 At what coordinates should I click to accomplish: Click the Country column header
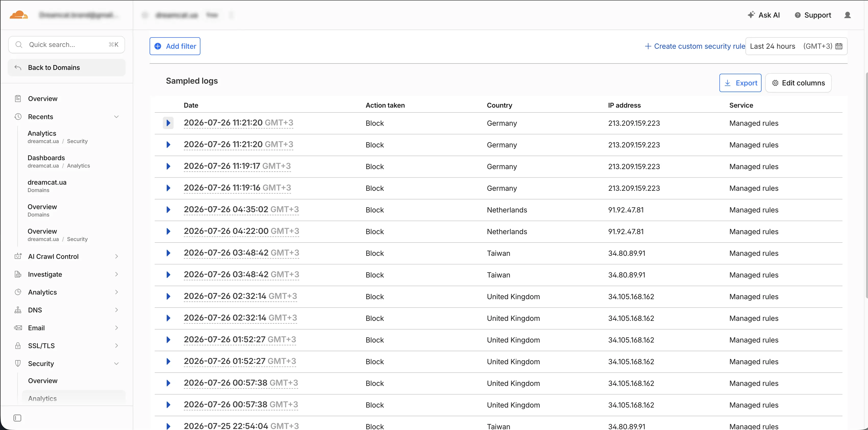[x=499, y=105]
